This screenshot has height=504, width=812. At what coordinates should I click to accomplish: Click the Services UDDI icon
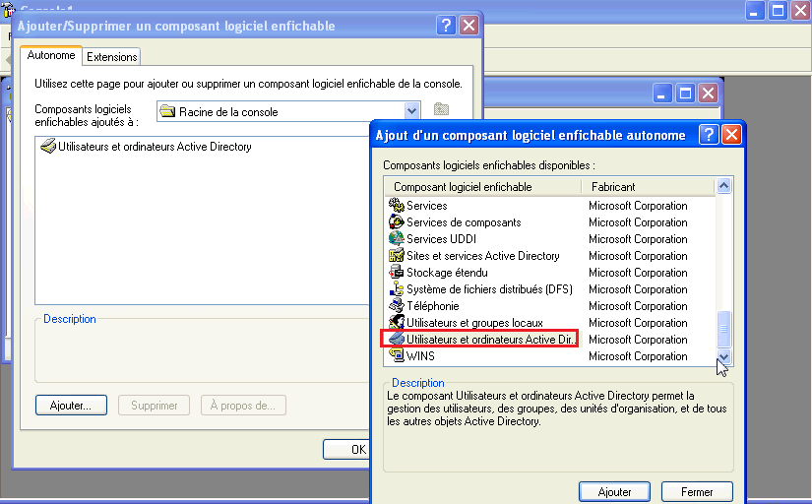(x=397, y=238)
